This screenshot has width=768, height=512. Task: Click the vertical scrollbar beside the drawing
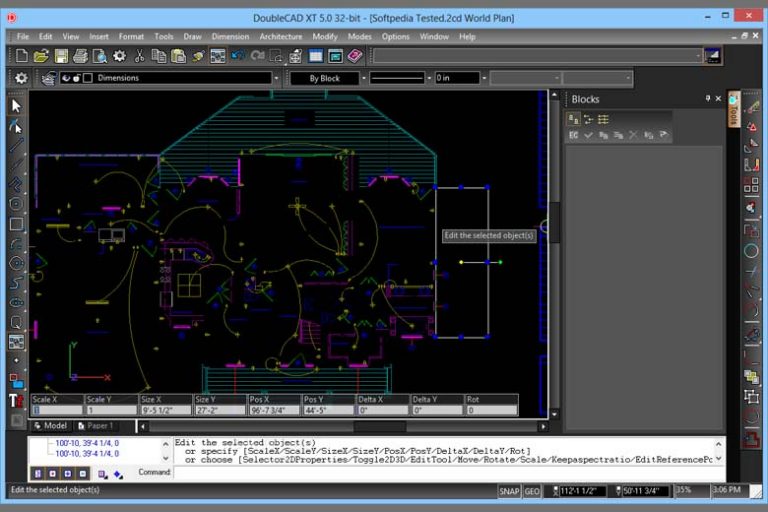tap(554, 255)
